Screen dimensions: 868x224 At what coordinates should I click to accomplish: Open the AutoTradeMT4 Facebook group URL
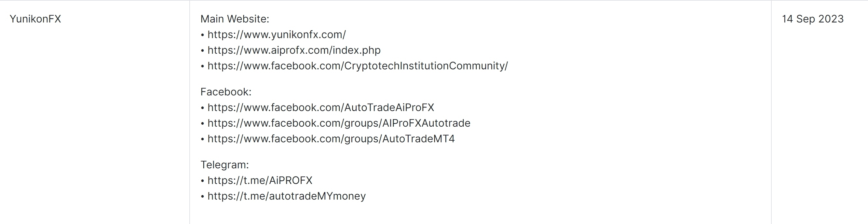click(331, 139)
